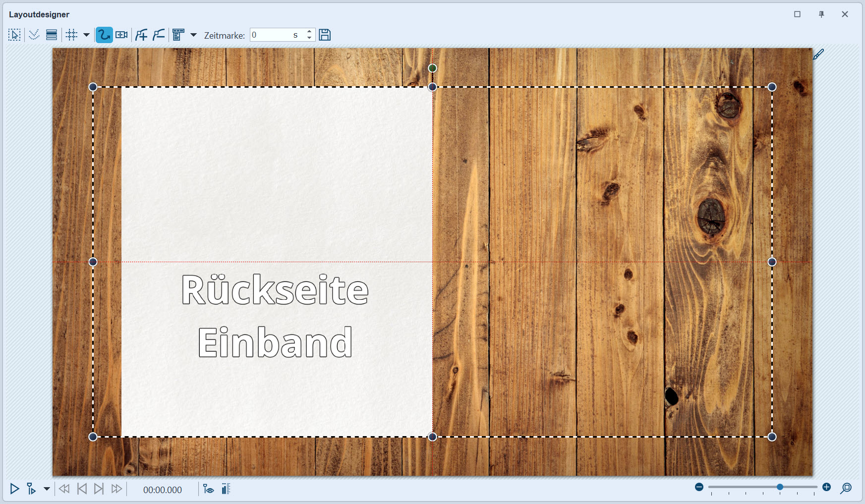The image size is (865, 504).
Task: Click into the Zeitmarke seconds field
Action: 278,35
